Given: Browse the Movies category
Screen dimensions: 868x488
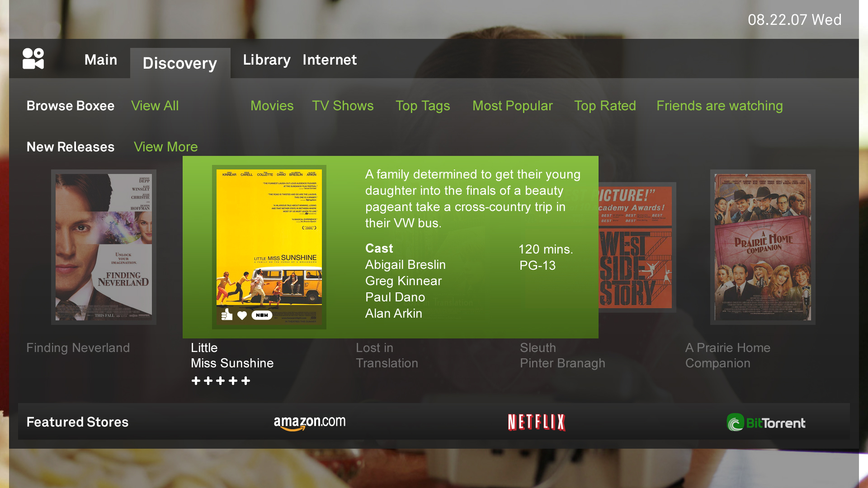Looking at the screenshot, I should tap(272, 106).
